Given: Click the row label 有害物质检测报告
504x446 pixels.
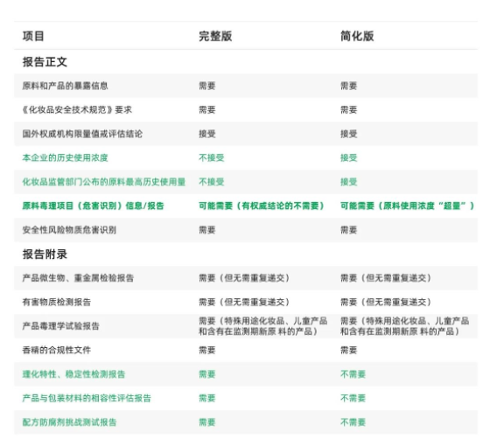Looking at the screenshot, I should tap(57, 302).
